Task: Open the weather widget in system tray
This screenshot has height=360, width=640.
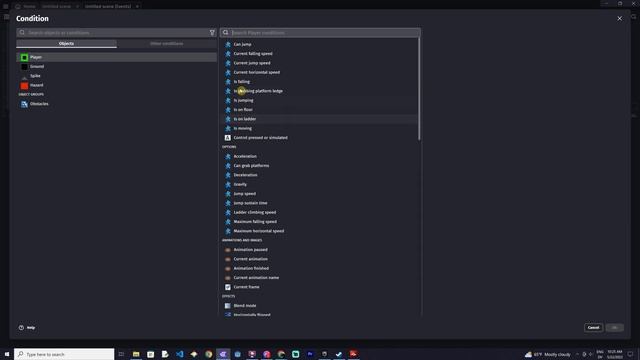Action: 548,354
